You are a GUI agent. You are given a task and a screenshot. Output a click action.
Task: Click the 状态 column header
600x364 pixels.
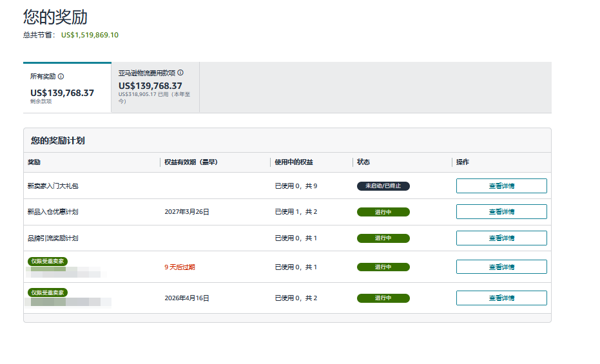pos(364,162)
